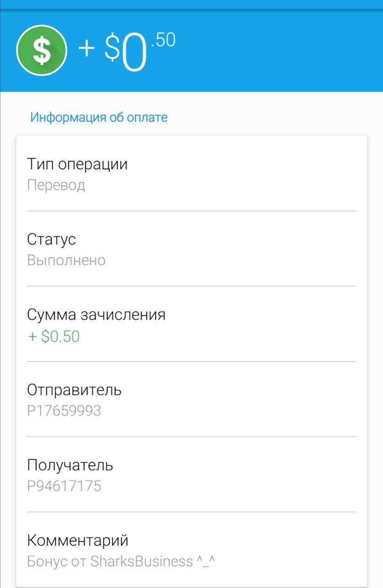Select the Комментарий label
This screenshot has width=383, height=588.
78,540
